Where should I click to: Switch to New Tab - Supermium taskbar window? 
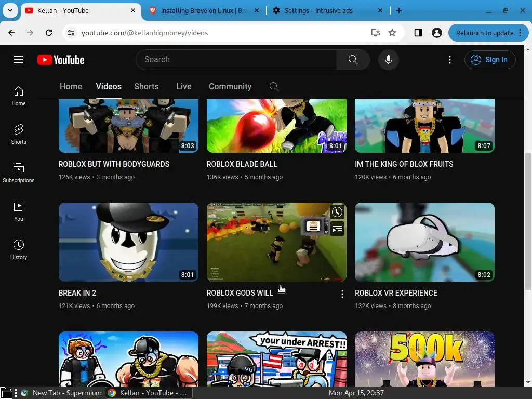61,393
